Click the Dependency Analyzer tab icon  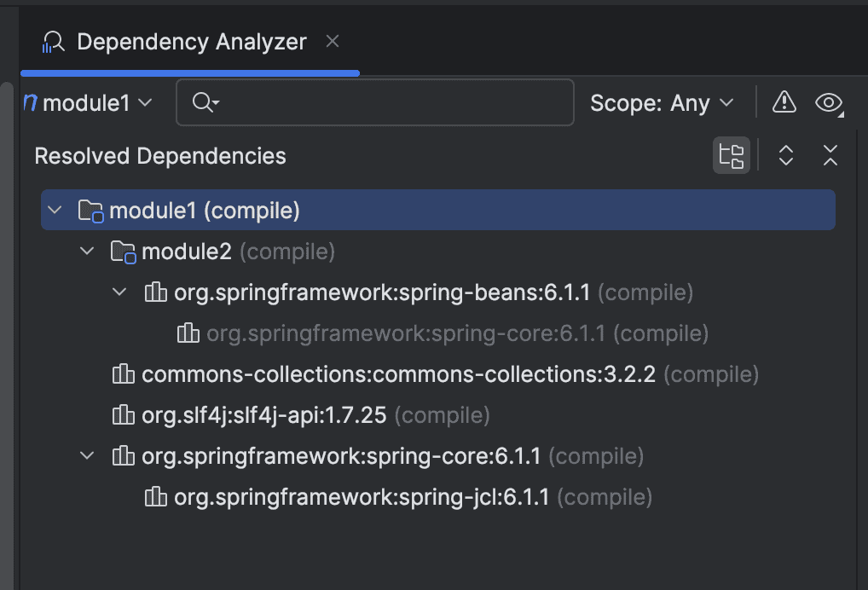pos(54,42)
